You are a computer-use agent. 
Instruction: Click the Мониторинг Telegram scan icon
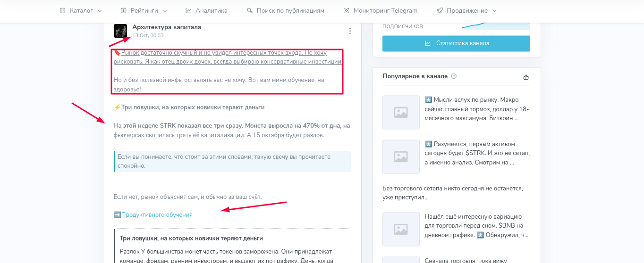[x=347, y=10]
